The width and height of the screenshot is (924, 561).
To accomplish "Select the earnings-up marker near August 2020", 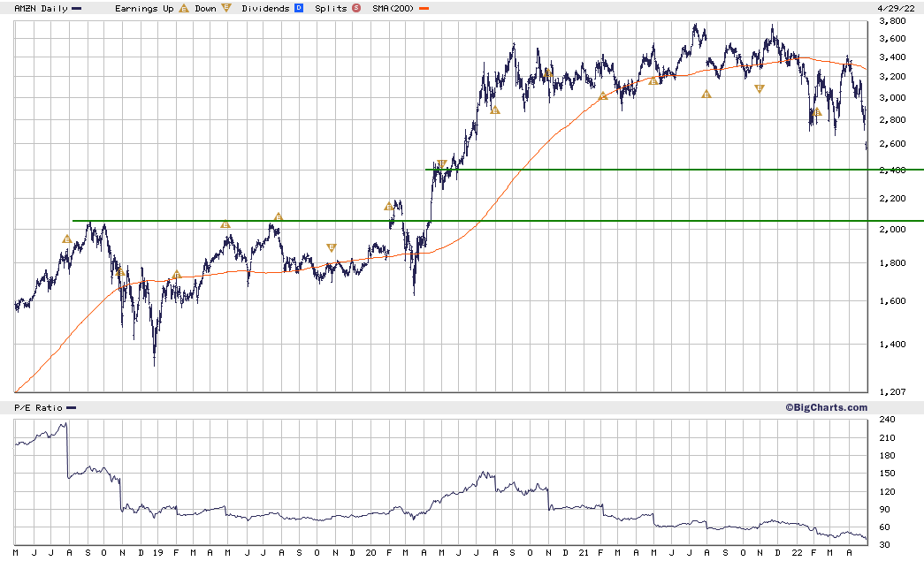I will pos(495,110).
